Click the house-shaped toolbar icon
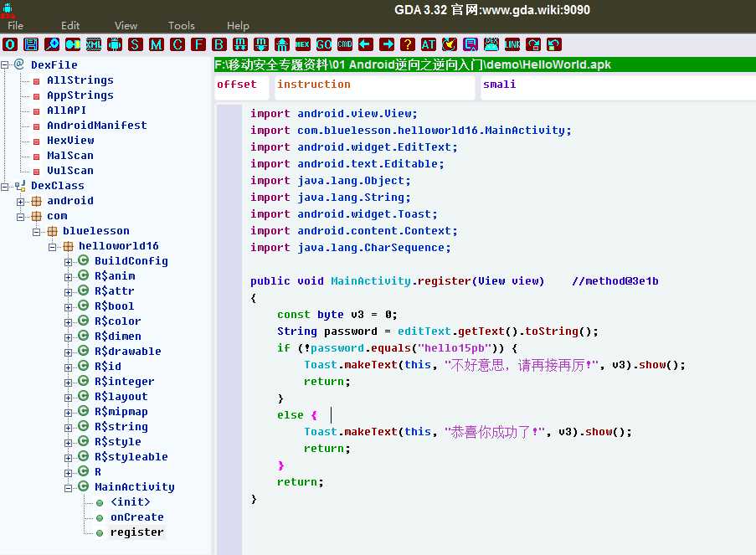The width and height of the screenshot is (756, 555). pos(282,45)
